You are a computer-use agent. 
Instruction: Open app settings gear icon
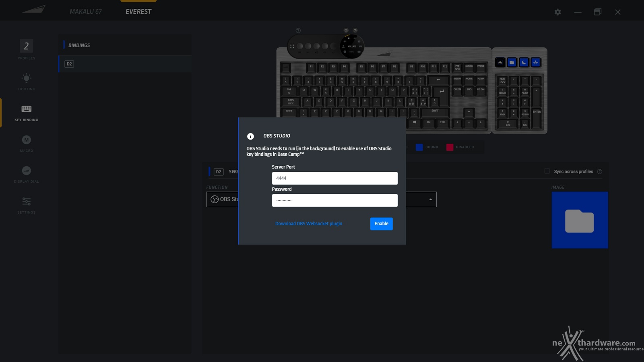(x=557, y=12)
